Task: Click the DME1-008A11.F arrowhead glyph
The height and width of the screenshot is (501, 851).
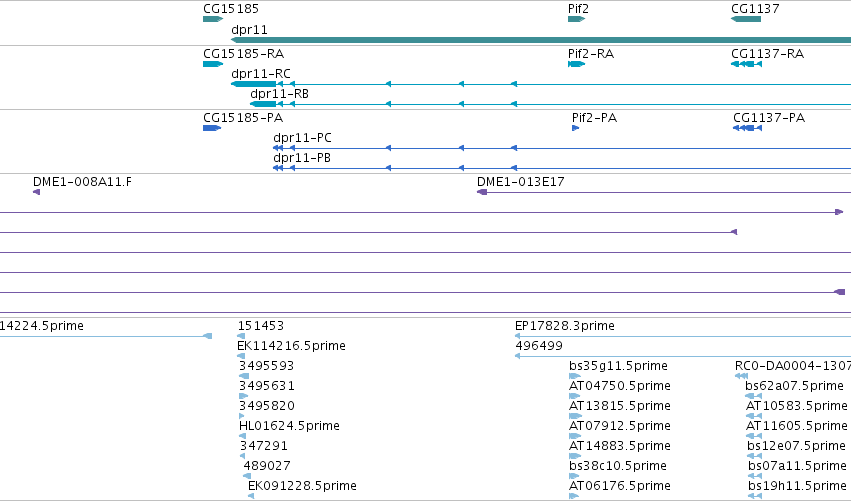Action: [36, 192]
